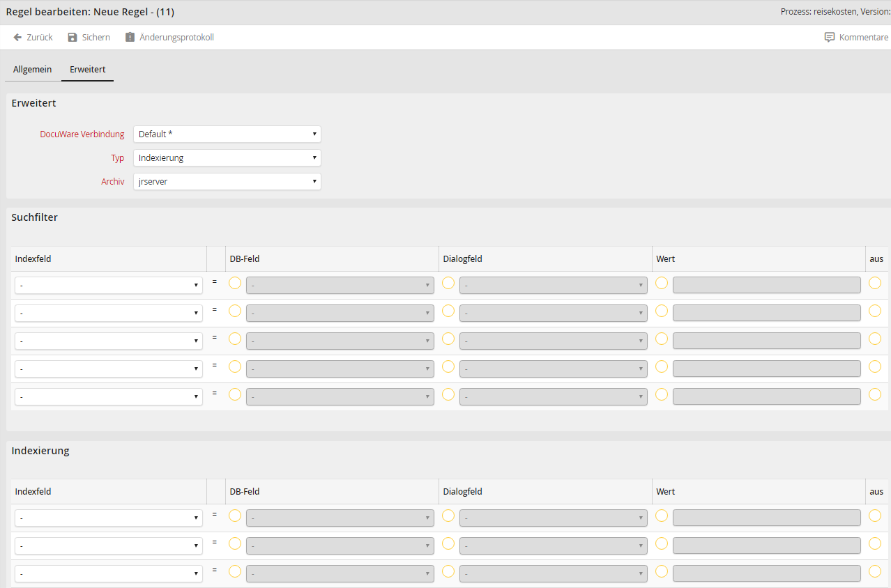Click the Zurück back arrow icon

tap(17, 38)
